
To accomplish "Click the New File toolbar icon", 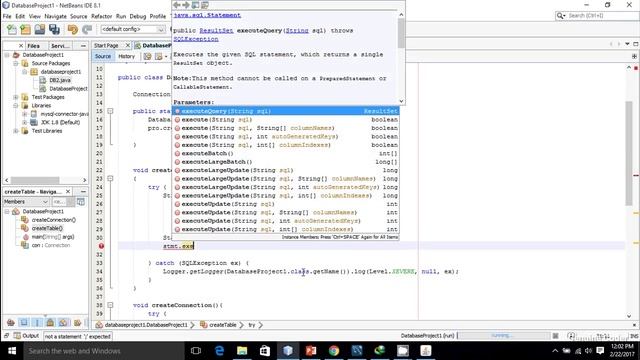I will coord(12,29).
